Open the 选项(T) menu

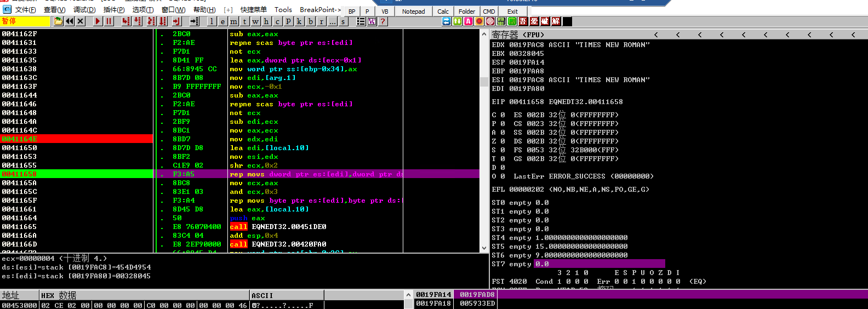(x=143, y=10)
